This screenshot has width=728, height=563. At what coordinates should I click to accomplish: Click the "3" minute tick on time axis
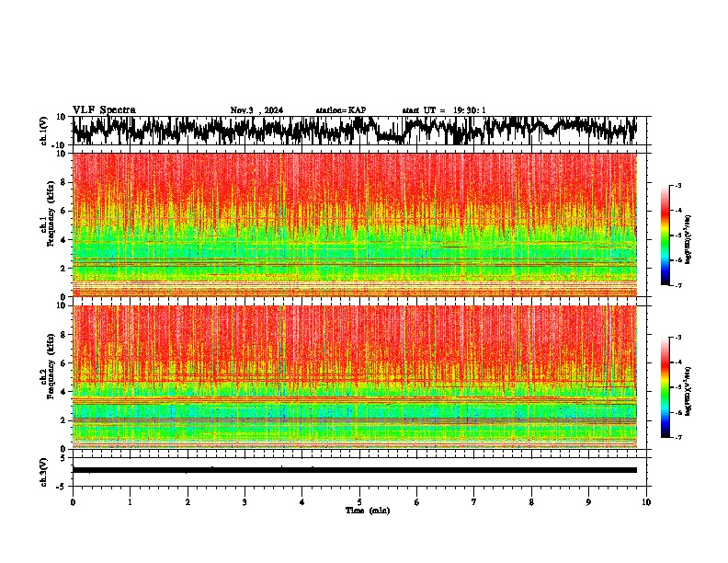[245, 501]
